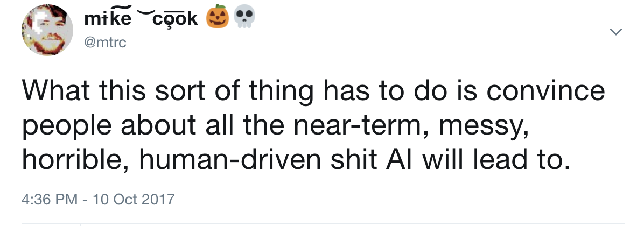Click the word "convince" in the tweet
The height and width of the screenshot is (226, 644).
coord(546,90)
